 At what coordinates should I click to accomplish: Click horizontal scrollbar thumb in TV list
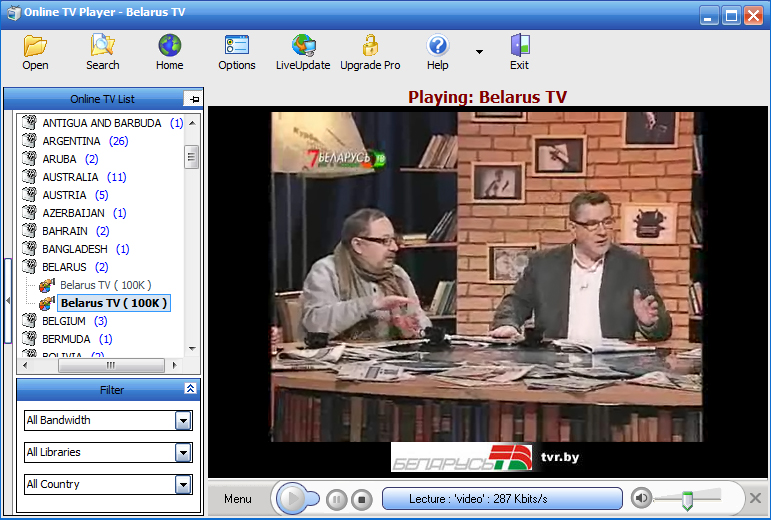point(111,365)
